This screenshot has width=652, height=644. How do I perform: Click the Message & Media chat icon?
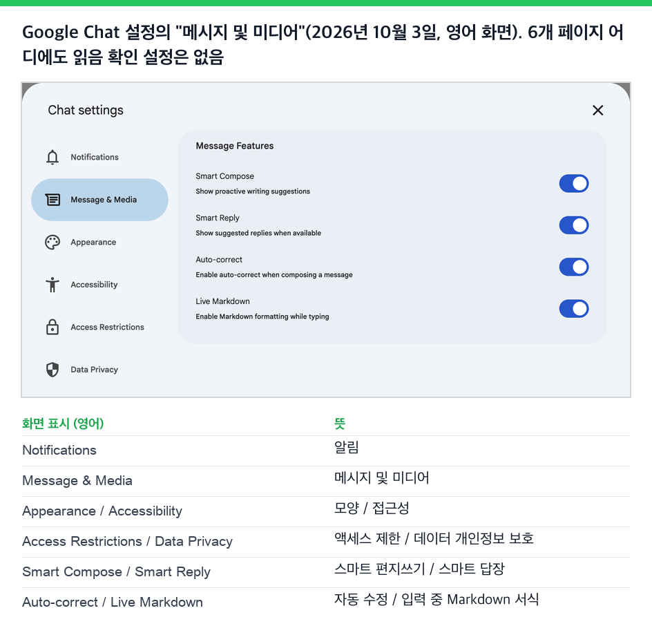tap(52, 200)
